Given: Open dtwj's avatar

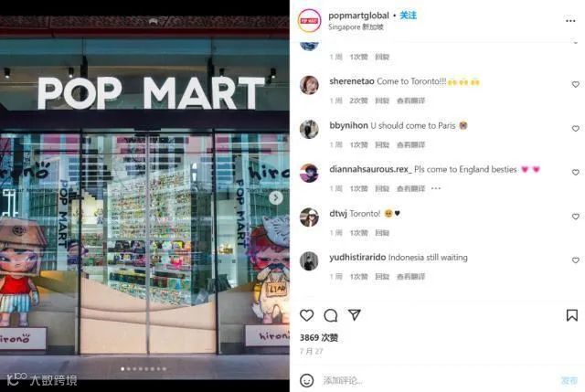Looking at the screenshot, I should (x=309, y=217).
